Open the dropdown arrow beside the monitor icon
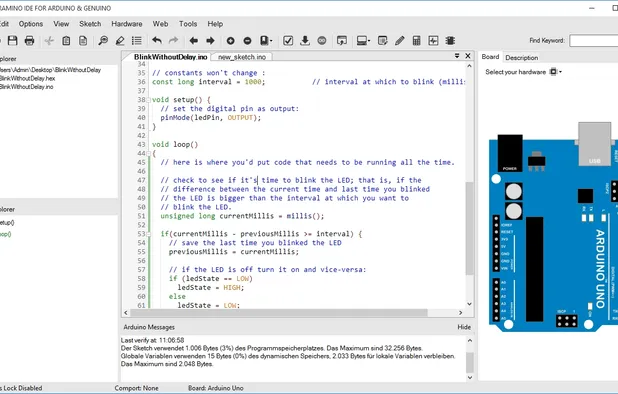Image resolution: width=618 pixels, height=394 pixels. pyautogui.click(x=369, y=41)
